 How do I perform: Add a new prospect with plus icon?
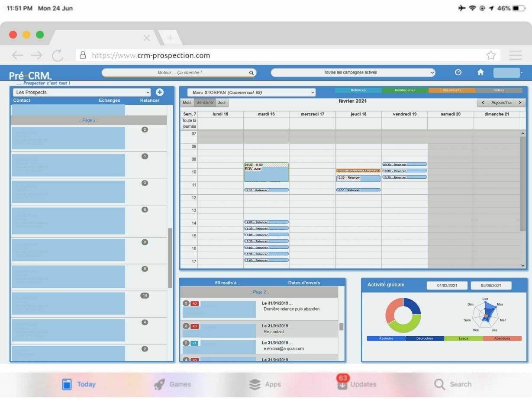tap(160, 92)
